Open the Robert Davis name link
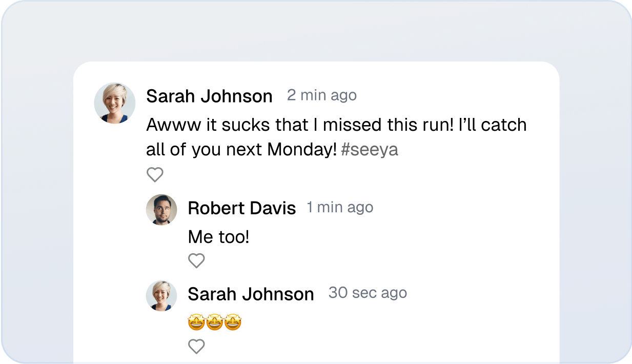Image resolution: width=632 pixels, height=364 pixels. [x=242, y=208]
